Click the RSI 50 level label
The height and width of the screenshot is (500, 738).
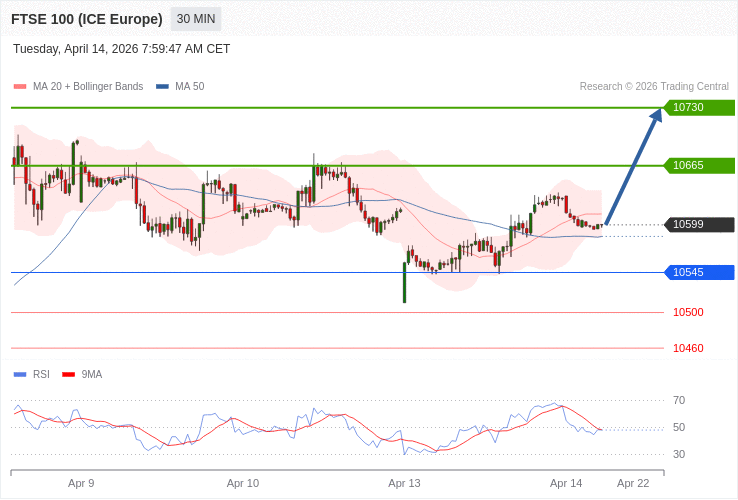click(x=679, y=427)
